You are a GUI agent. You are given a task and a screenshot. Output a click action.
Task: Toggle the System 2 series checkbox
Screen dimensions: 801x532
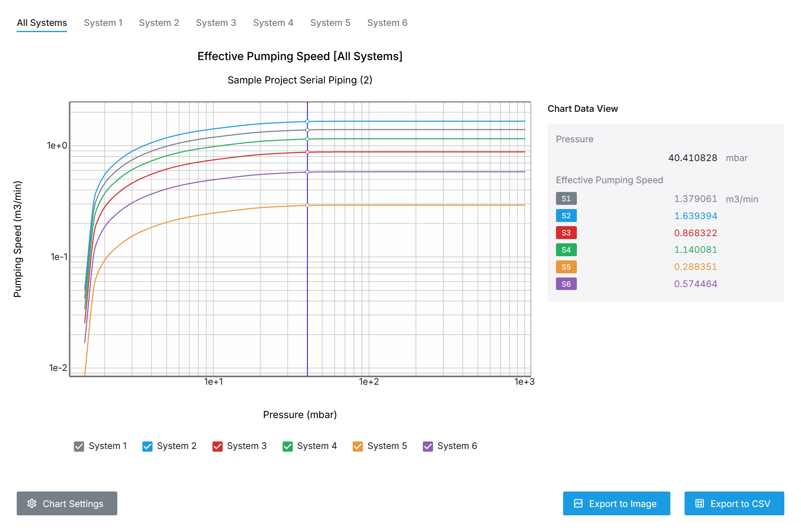[147, 446]
